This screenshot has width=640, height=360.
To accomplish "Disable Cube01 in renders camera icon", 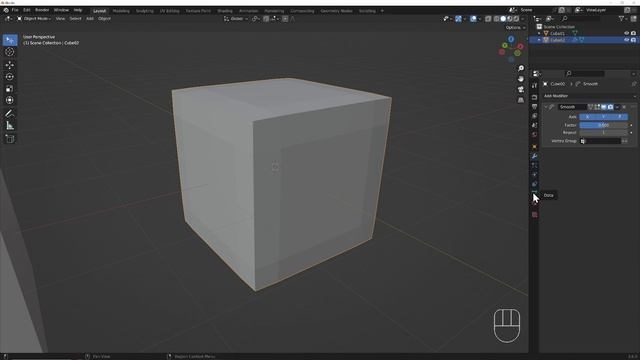I will point(633,33).
